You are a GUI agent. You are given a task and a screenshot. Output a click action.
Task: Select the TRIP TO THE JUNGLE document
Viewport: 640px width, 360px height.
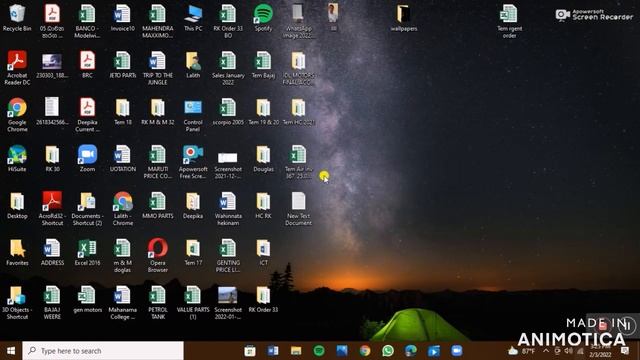[x=158, y=68]
